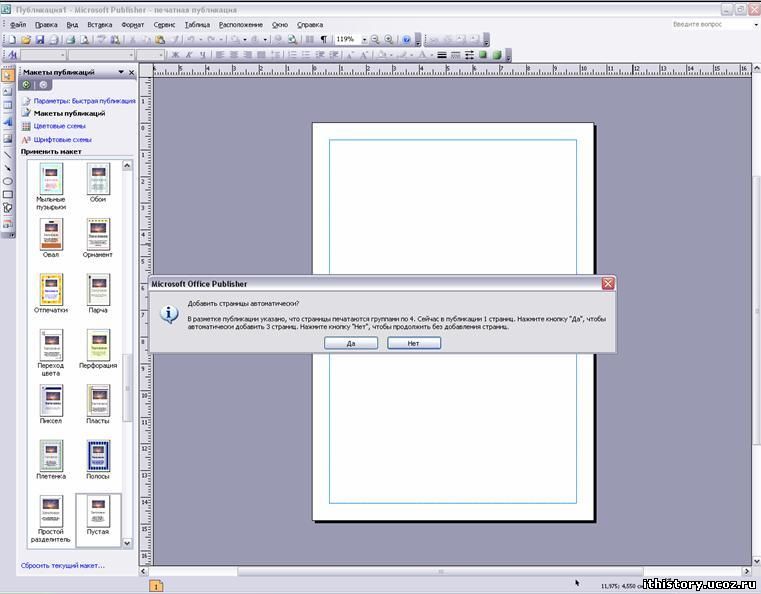Create a new publication with the New icon
Screen dimensions: 761x594
pyautogui.click(x=13, y=39)
